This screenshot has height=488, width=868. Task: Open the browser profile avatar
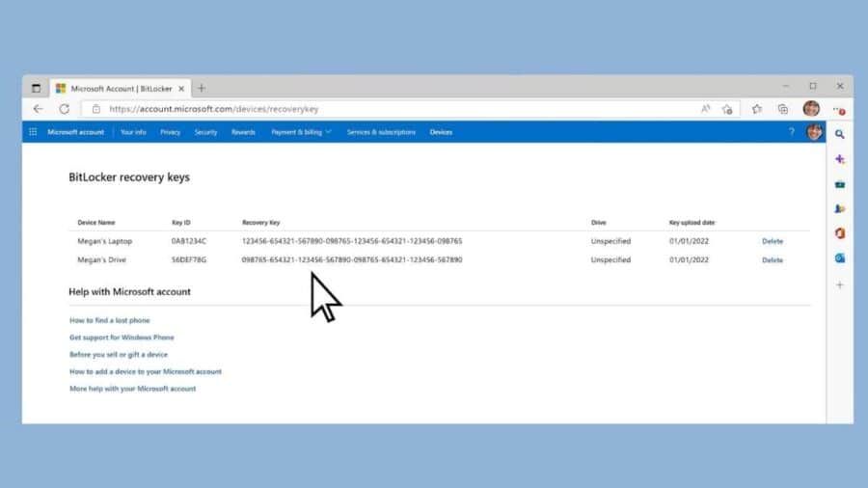(x=811, y=108)
